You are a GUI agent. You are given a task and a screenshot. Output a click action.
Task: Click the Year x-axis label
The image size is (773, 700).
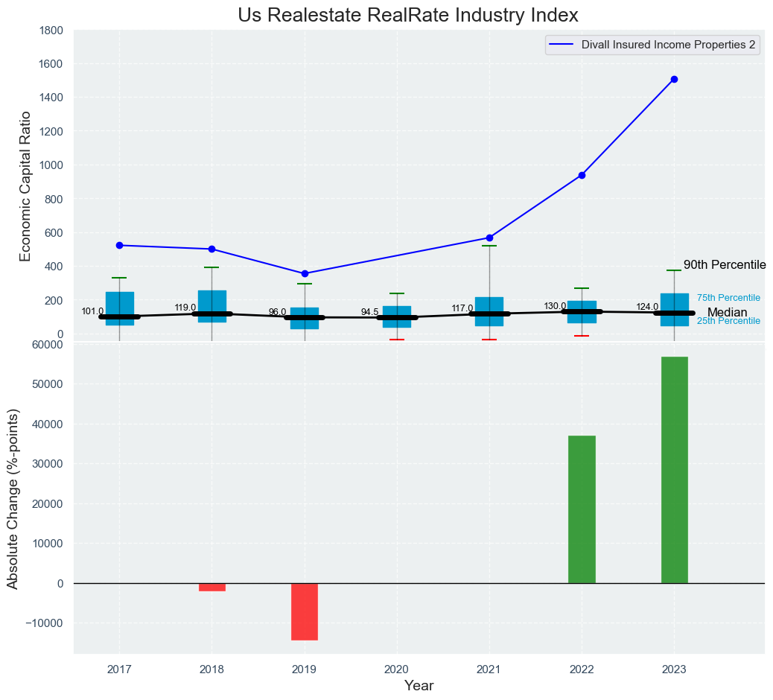pyautogui.click(x=419, y=686)
